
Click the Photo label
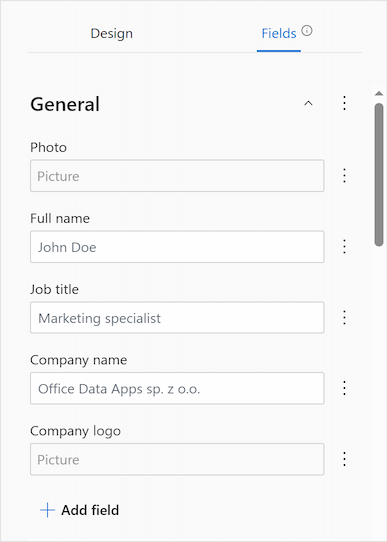(48, 148)
